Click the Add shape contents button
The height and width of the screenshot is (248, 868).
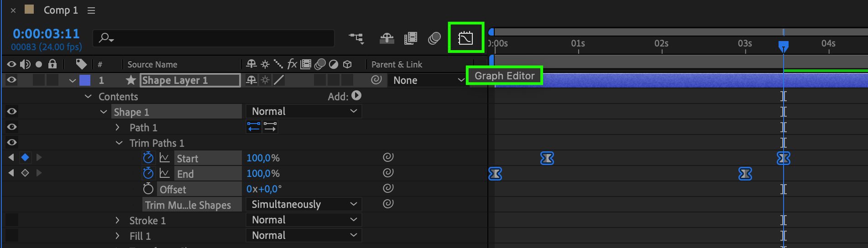tap(356, 96)
